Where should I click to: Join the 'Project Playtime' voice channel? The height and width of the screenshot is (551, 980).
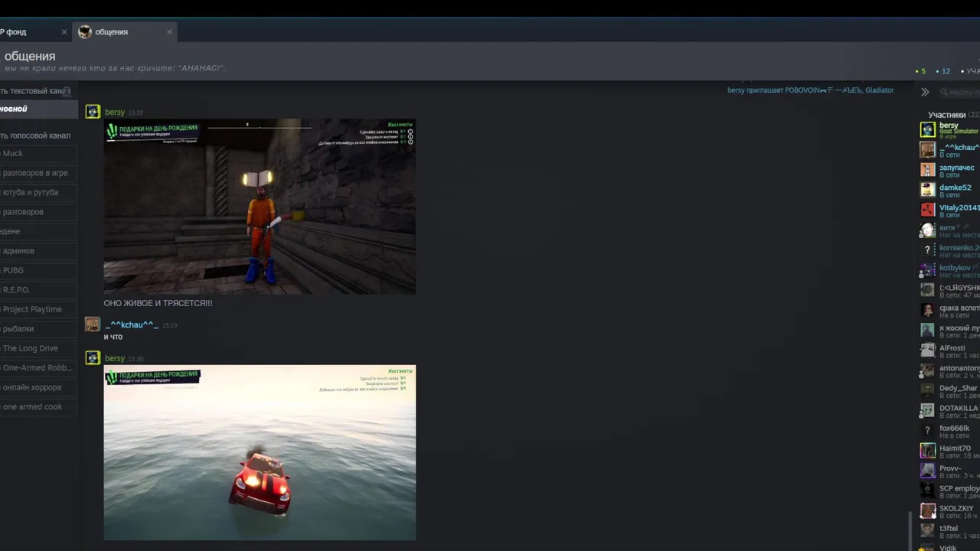[38, 309]
